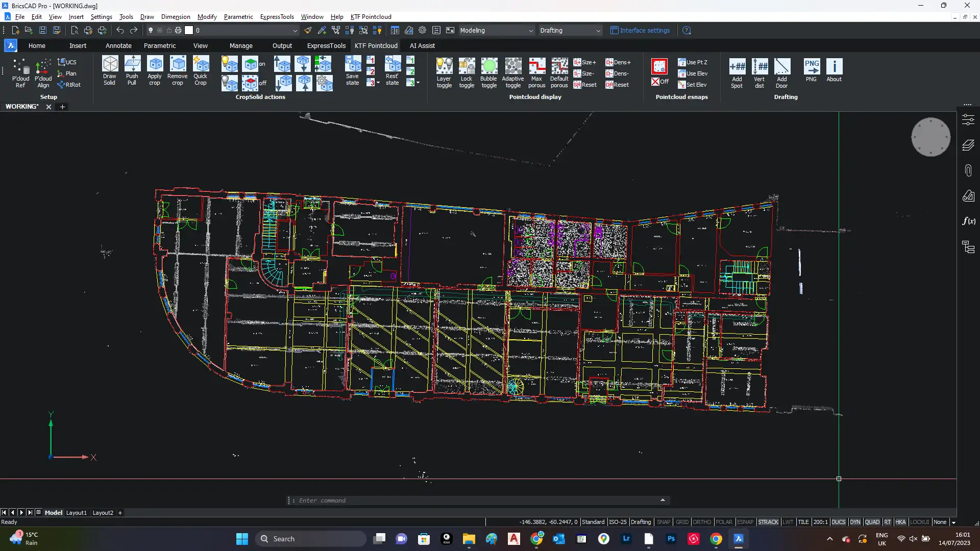Click the Add Door drafting icon
Viewport: 980px width, 551px height.
781,66
